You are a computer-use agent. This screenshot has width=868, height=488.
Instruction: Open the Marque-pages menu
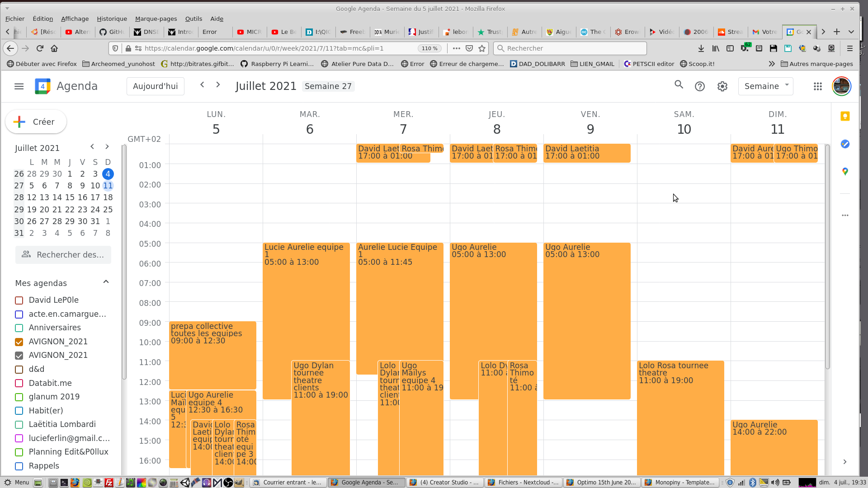(156, 19)
